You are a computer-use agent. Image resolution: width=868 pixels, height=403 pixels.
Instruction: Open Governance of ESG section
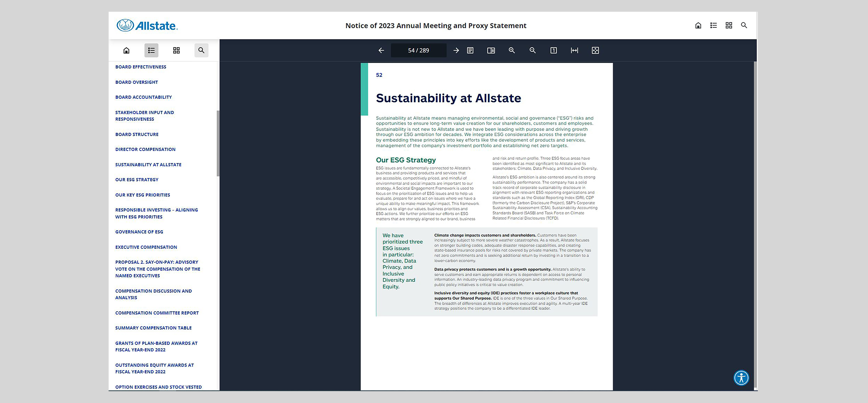[x=139, y=232]
